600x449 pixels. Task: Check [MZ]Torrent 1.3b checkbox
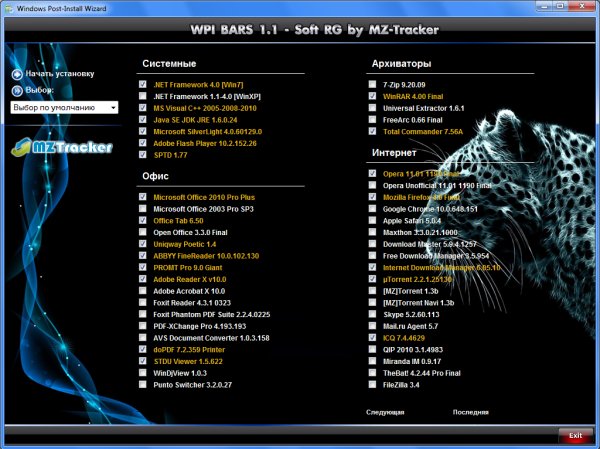tap(372, 291)
